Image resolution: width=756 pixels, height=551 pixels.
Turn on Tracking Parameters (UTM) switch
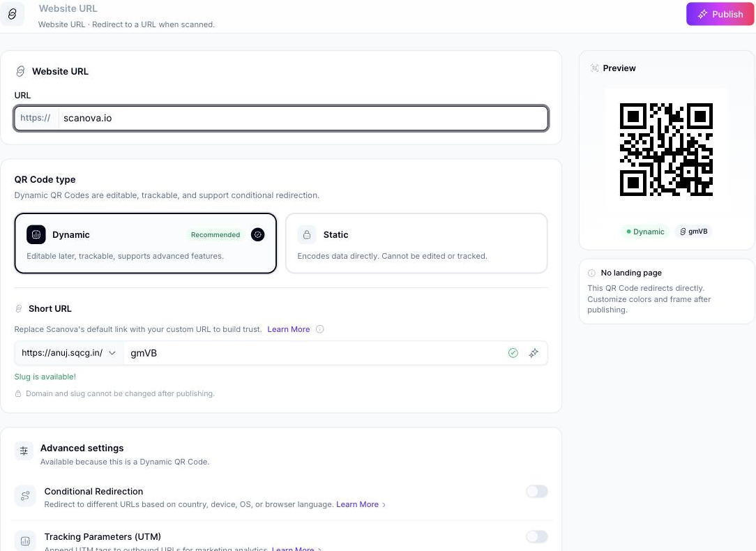(x=536, y=536)
